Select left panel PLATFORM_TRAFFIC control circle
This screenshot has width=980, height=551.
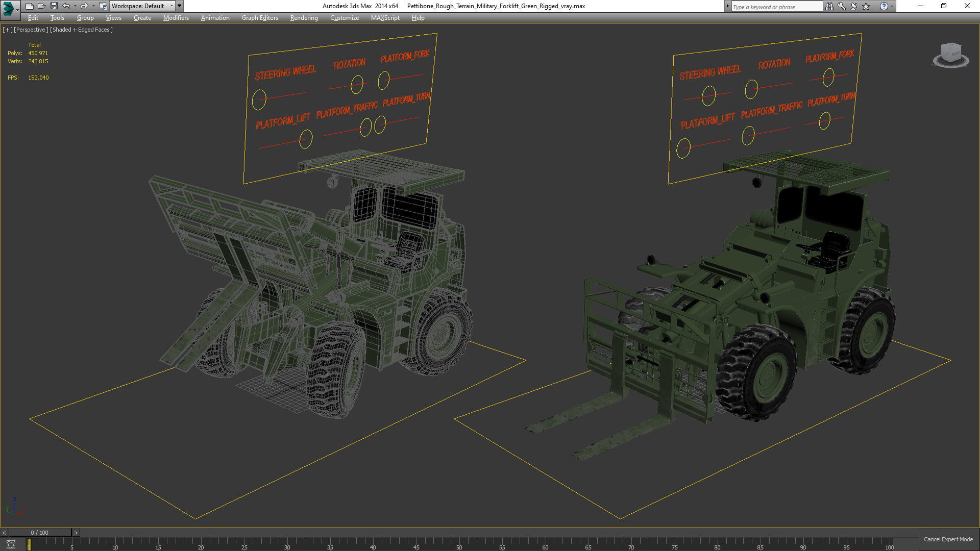pyautogui.click(x=366, y=127)
